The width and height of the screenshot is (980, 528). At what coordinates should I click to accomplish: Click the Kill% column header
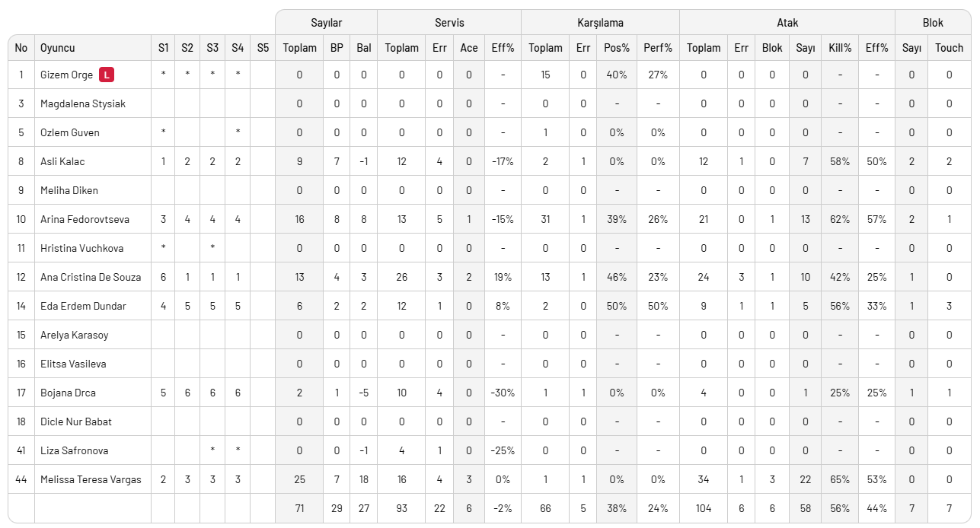pos(840,48)
